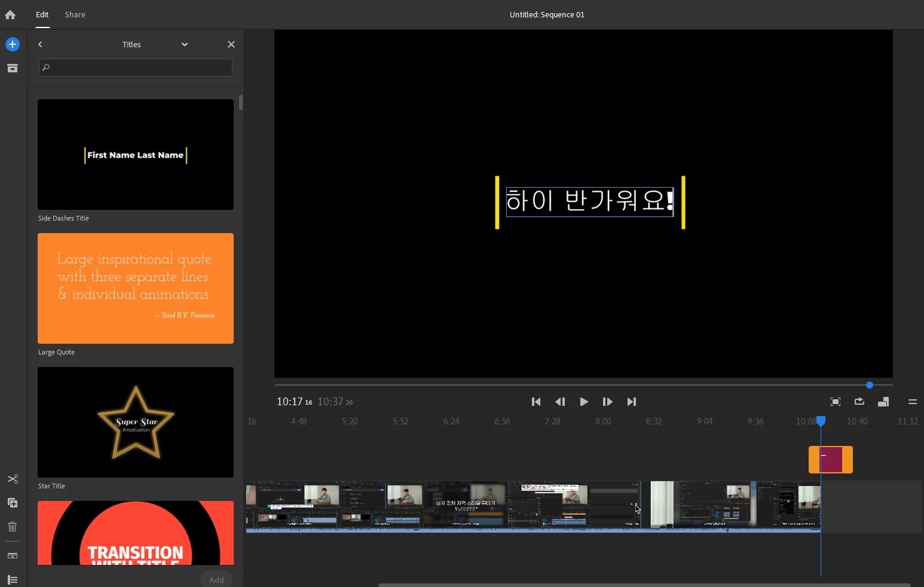
Task: Delete selected clip with trash icon
Action: point(13,527)
